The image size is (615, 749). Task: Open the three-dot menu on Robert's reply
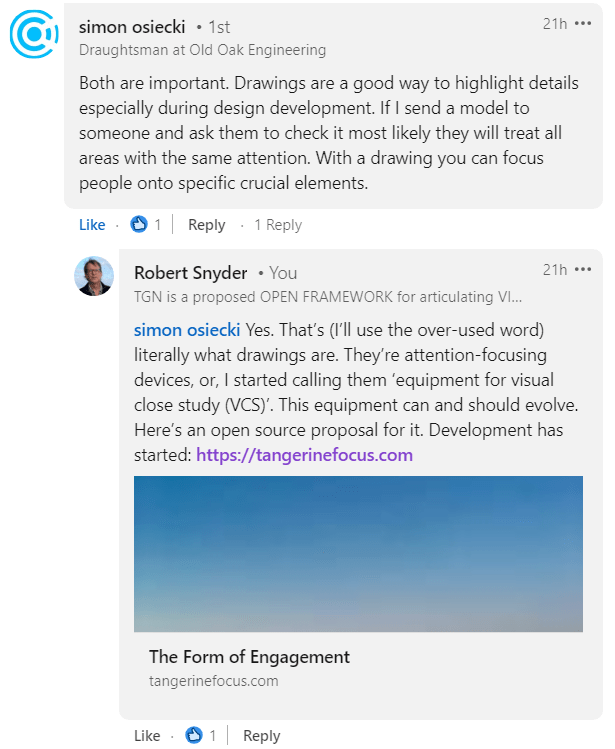pos(583,270)
